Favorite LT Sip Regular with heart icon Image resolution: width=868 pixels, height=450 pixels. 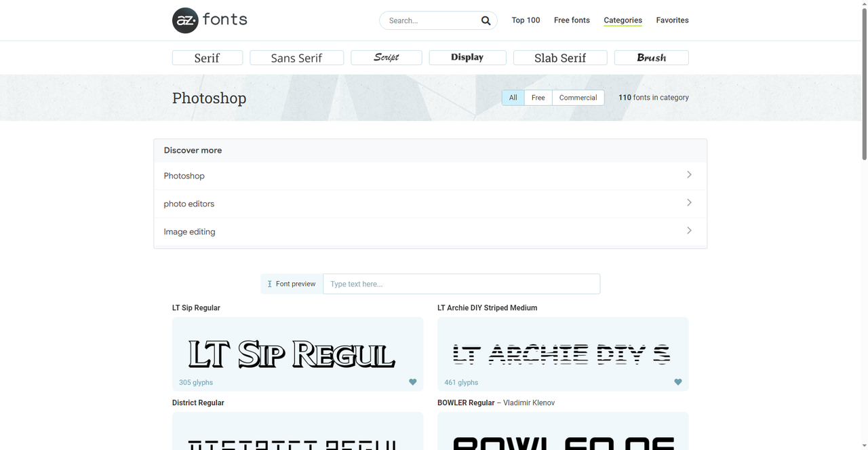coord(412,382)
